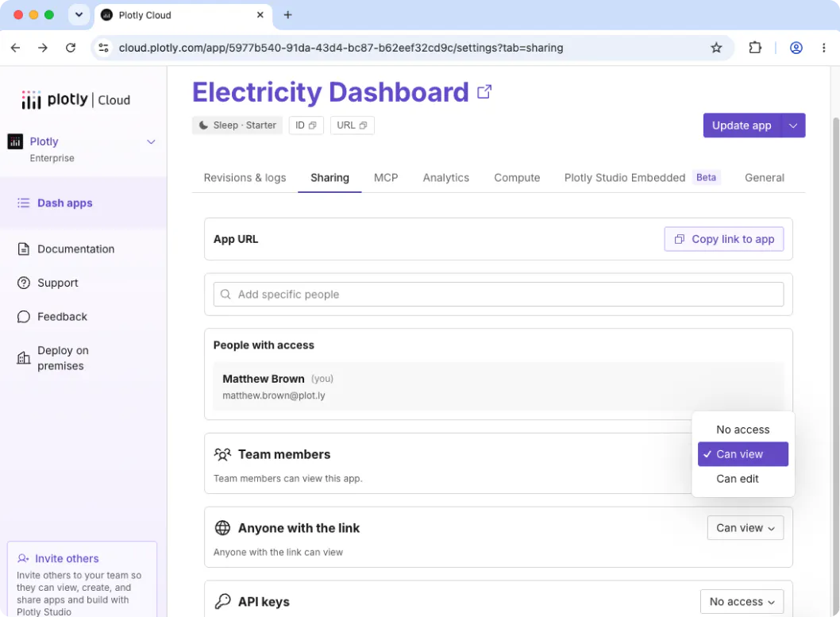
Task: View site information icon in address bar
Action: pyautogui.click(x=103, y=48)
